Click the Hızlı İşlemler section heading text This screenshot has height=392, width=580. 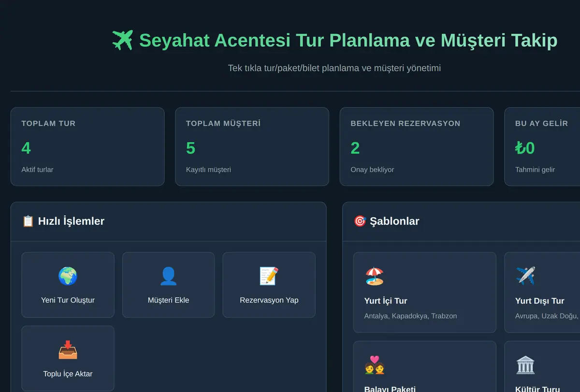(x=71, y=221)
